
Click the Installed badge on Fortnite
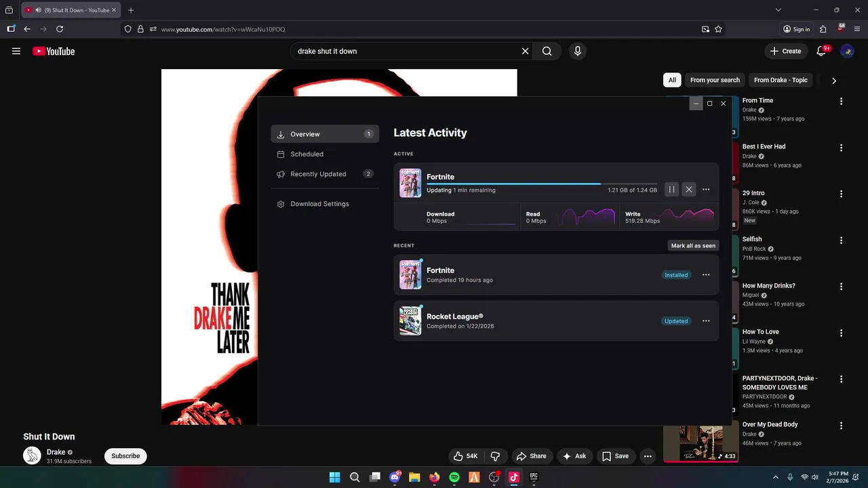click(x=676, y=275)
